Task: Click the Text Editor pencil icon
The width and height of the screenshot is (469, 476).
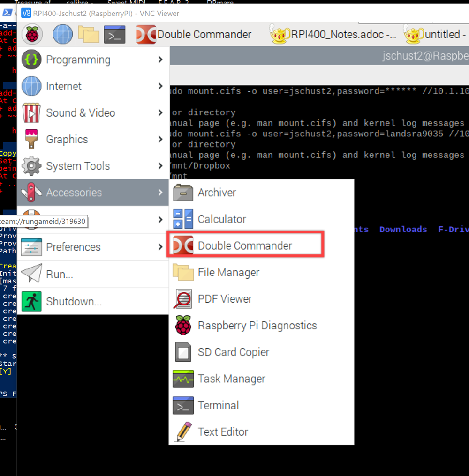Action: [183, 431]
